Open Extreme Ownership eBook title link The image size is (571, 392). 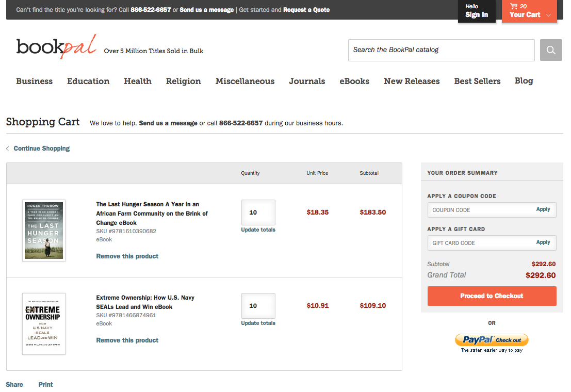(x=145, y=302)
